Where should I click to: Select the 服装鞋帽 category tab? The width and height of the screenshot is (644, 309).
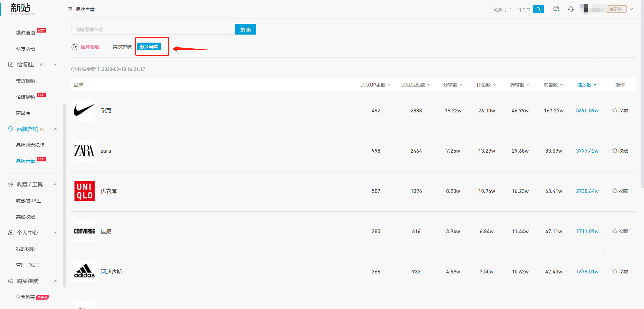(x=149, y=47)
